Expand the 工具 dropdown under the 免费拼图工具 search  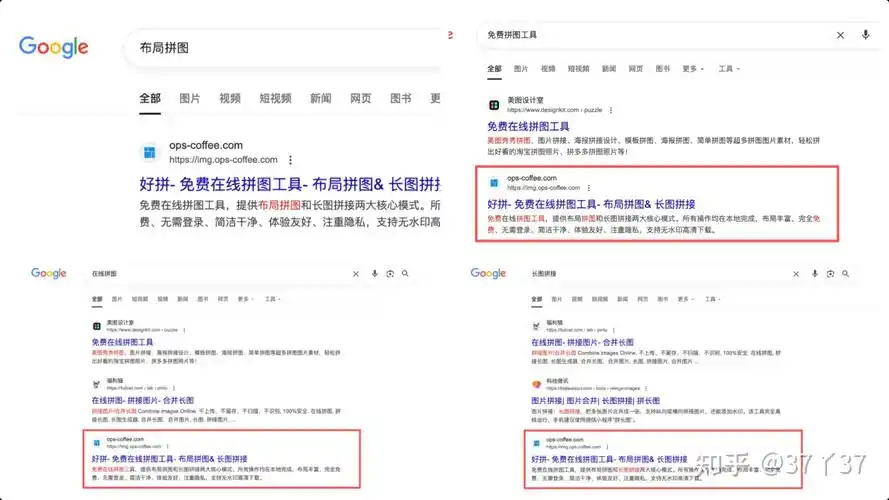(729, 69)
